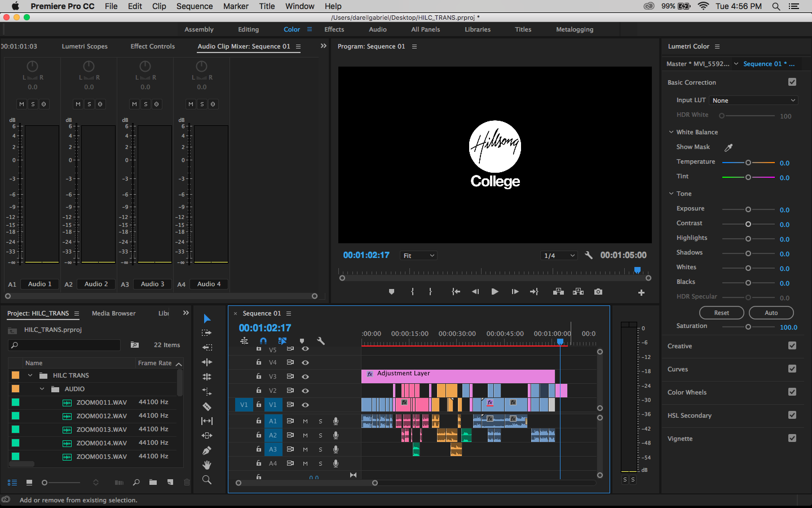Mute timeline track A1
This screenshot has height=508, width=812.
305,421
